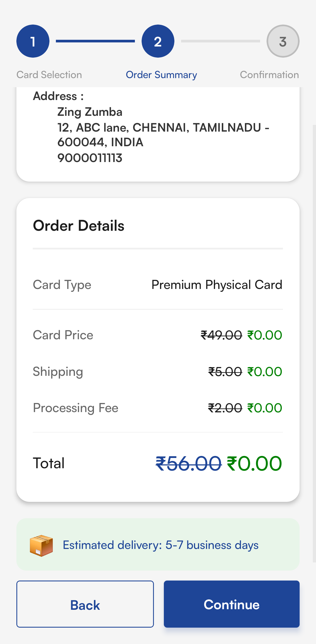Viewport: 316px width, 644px height.
Task: Click the struck-through ₹49.00 card price
Action: pos(221,335)
